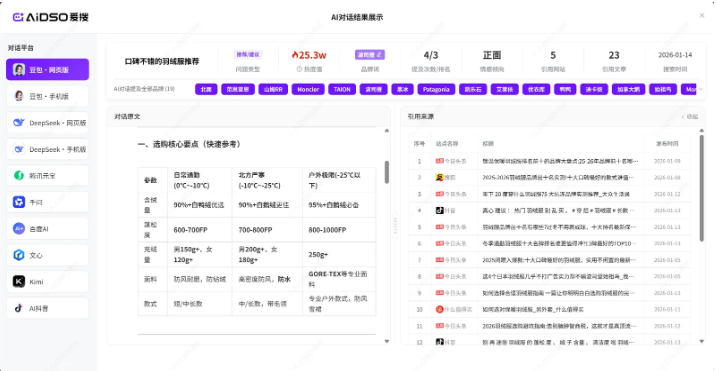The width and height of the screenshot is (717, 371).
Task: Click the 推荐/建议 question type tag
Action: [x=248, y=54]
